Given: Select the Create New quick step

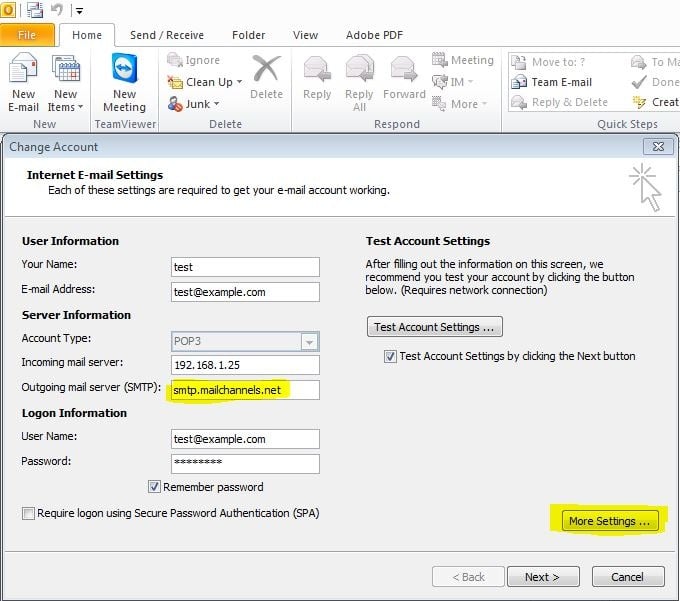Looking at the screenshot, I should click(655, 102).
